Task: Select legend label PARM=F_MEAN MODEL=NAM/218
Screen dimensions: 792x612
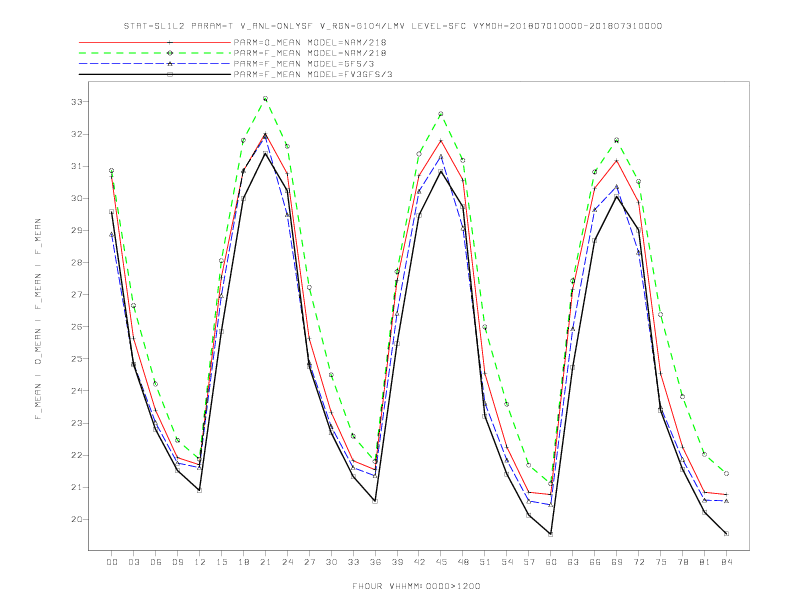Action: tap(310, 53)
